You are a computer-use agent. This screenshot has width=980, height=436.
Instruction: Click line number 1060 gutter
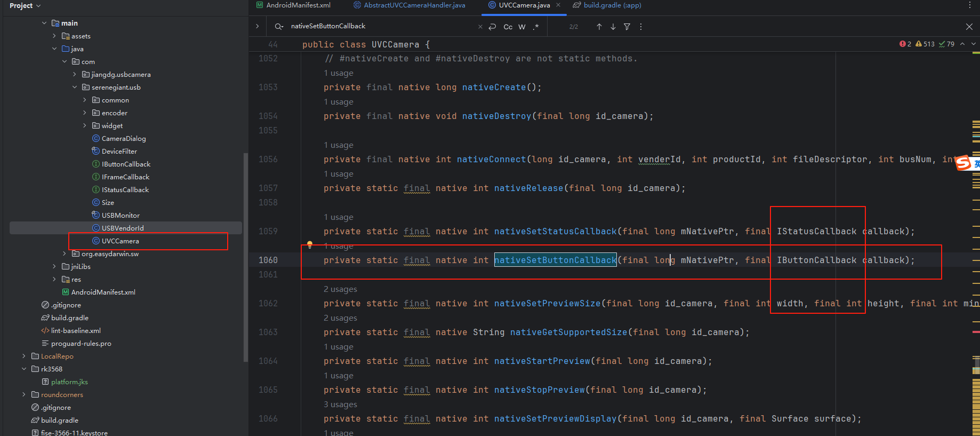[268, 260]
